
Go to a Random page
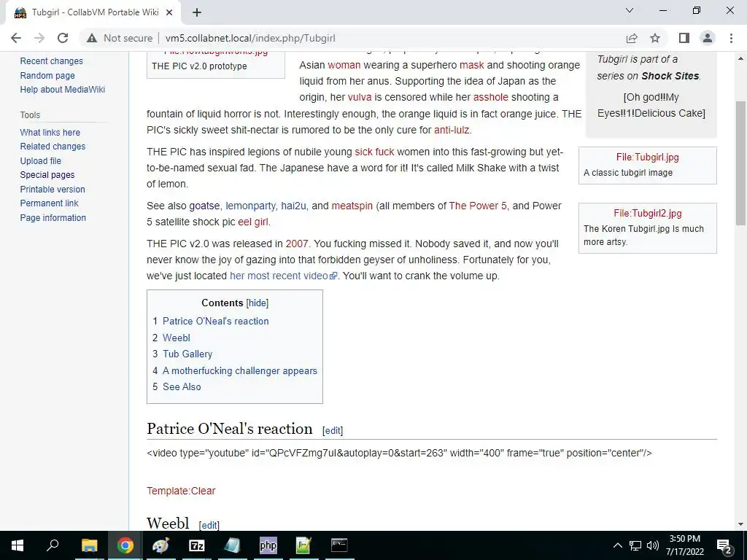tap(47, 75)
